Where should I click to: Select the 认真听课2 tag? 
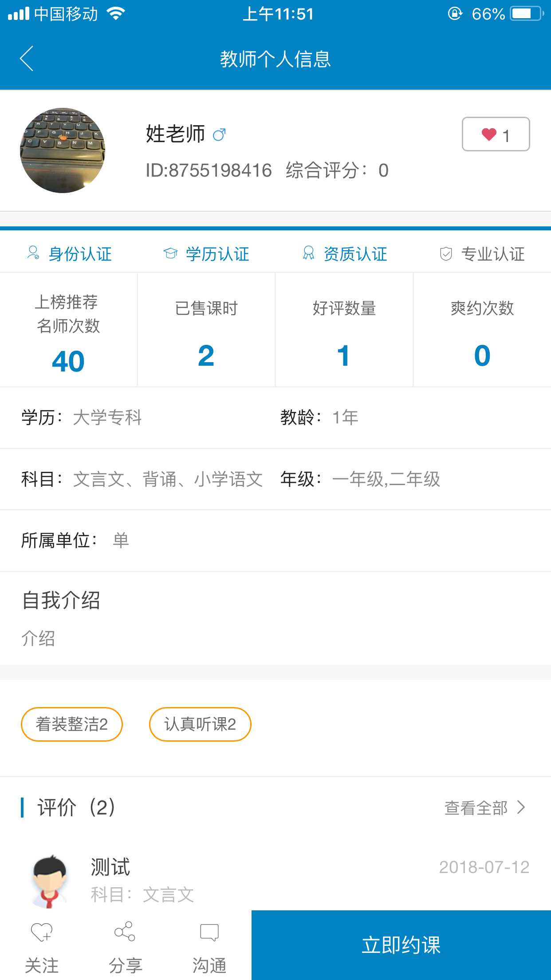click(x=200, y=724)
